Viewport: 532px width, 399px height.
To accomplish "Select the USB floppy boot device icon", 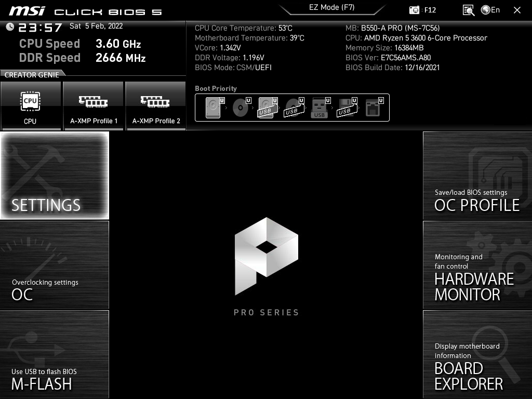I will [x=347, y=108].
